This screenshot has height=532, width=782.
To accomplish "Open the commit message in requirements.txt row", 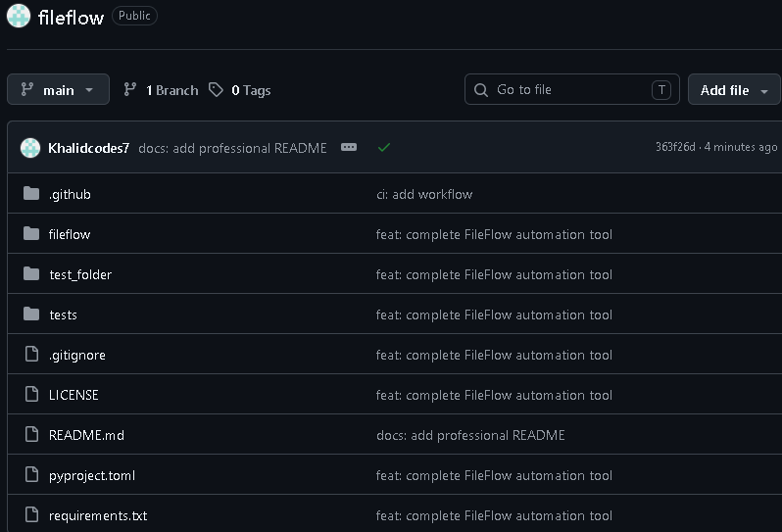I will coord(494,515).
